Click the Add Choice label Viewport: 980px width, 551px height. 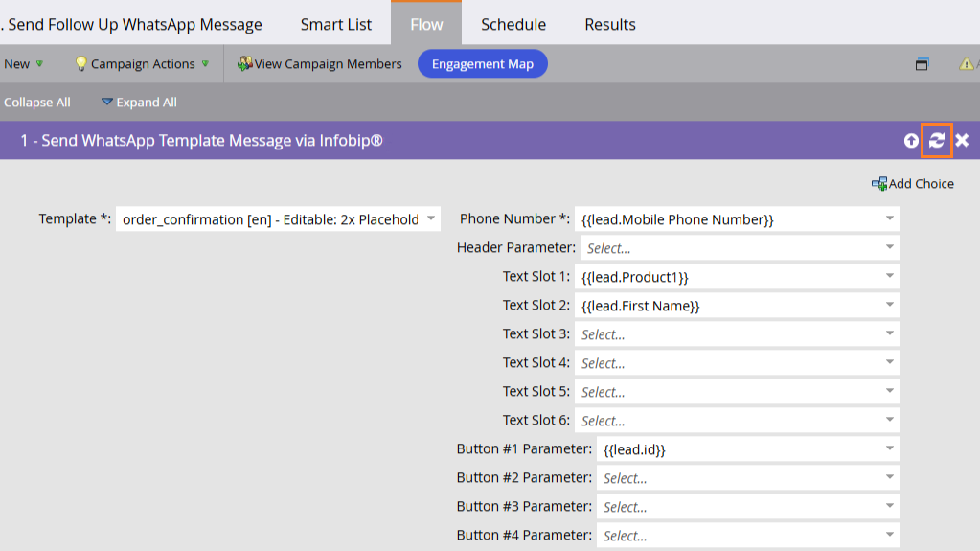(922, 184)
